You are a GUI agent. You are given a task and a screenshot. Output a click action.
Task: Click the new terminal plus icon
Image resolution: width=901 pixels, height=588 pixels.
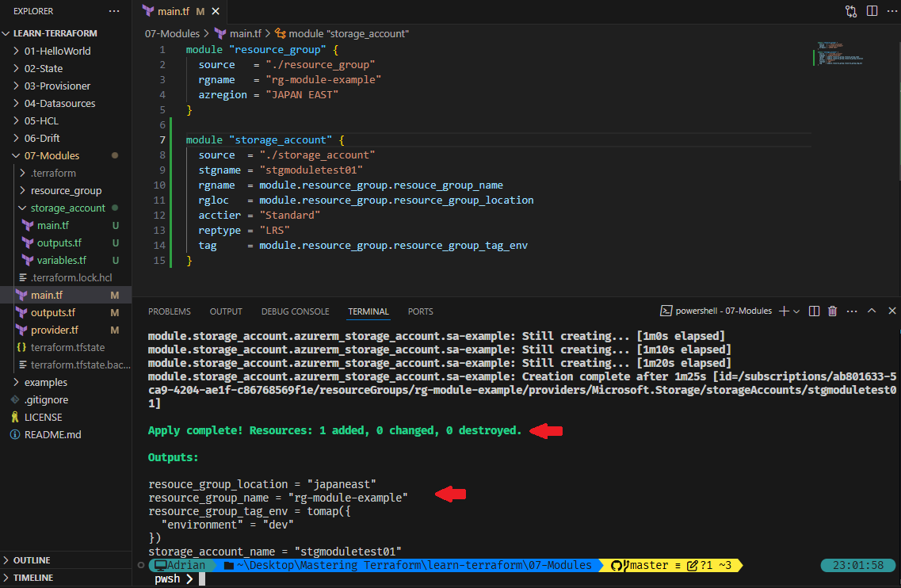click(x=784, y=311)
